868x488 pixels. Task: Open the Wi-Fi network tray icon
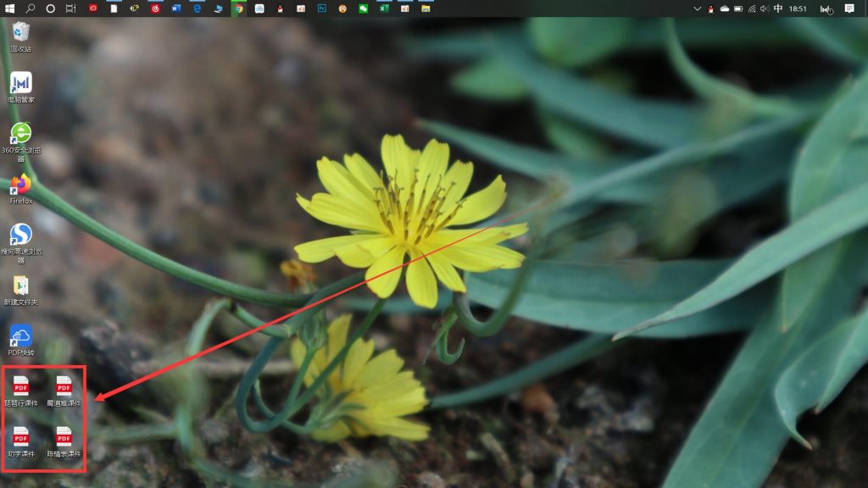752,8
